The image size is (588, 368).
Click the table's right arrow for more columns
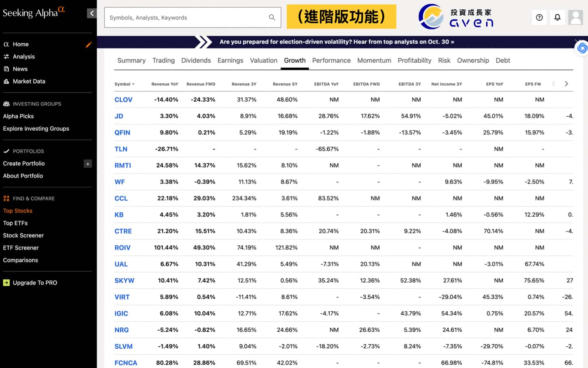tap(566, 84)
